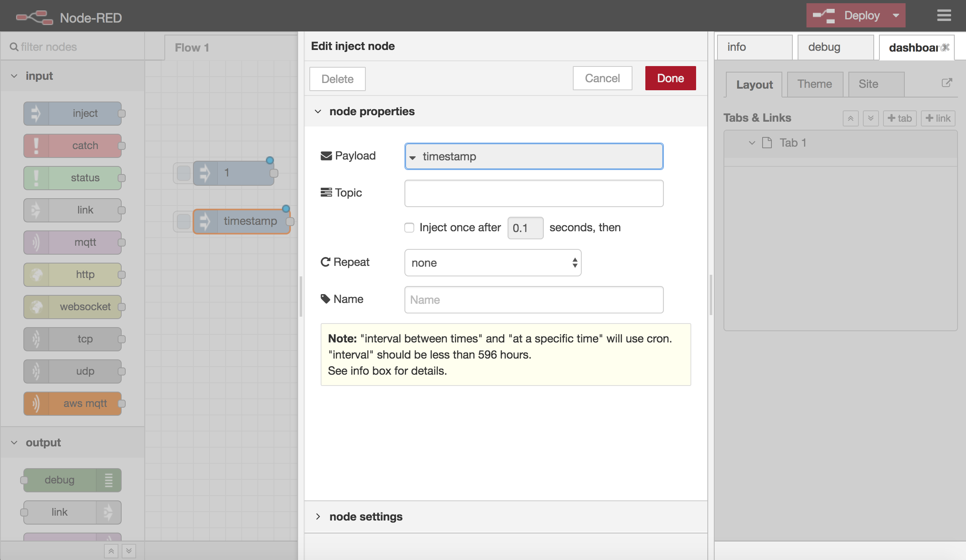Viewport: 966px width, 560px height.
Task: Select the websocket node in the palette
Action: click(73, 307)
